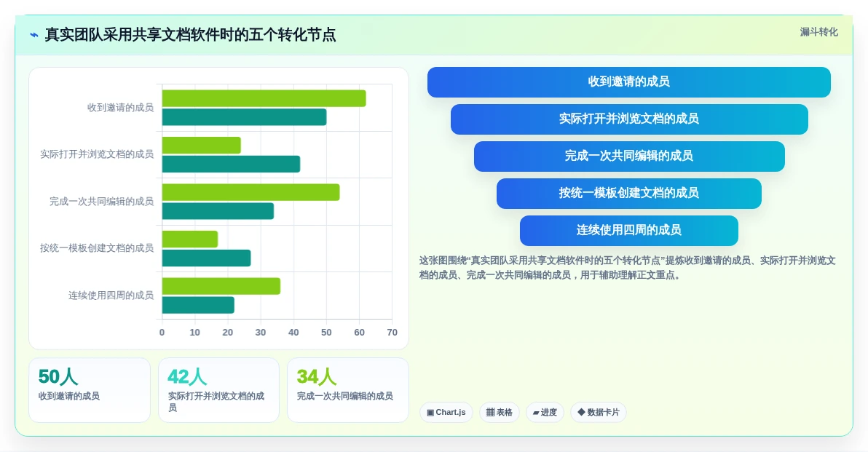Click the page title 真实团队采用共享文档软件时的五个转化节点
The image size is (868, 452).
click(190, 35)
